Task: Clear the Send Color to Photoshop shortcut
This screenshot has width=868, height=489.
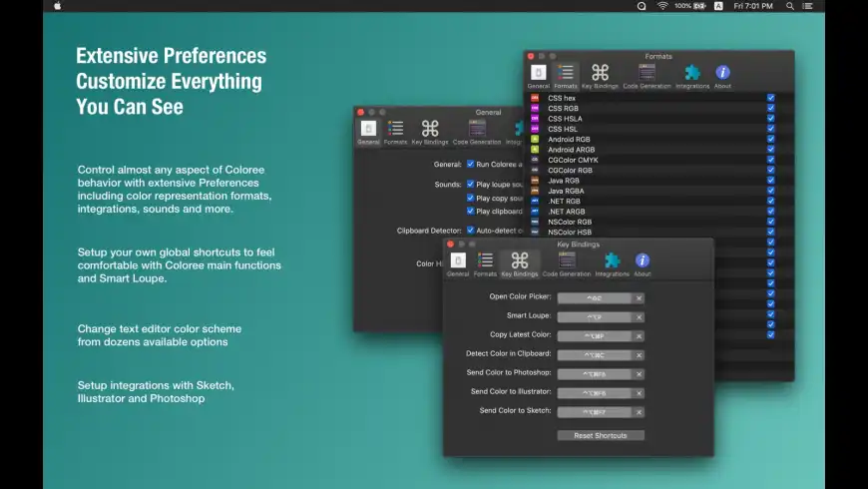Action: click(639, 374)
